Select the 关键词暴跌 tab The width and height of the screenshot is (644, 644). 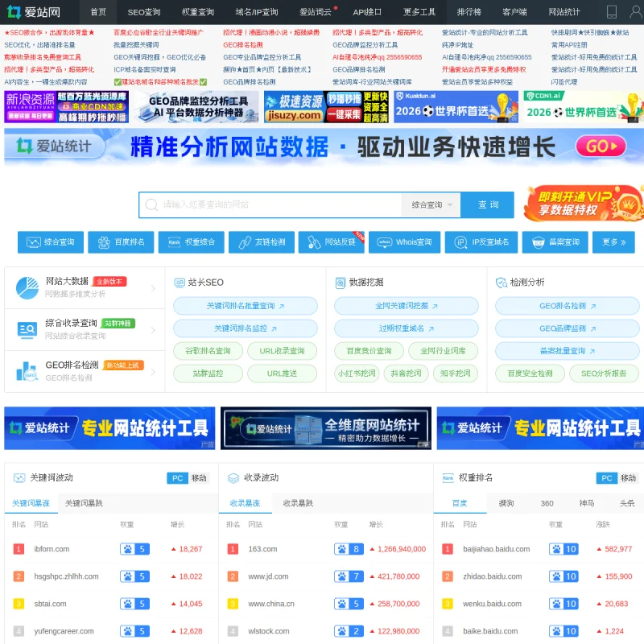(84, 503)
